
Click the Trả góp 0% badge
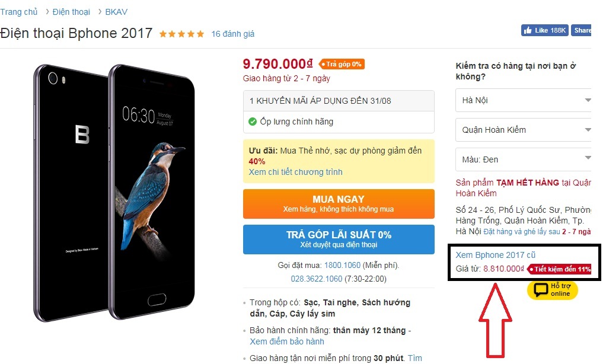(342, 64)
